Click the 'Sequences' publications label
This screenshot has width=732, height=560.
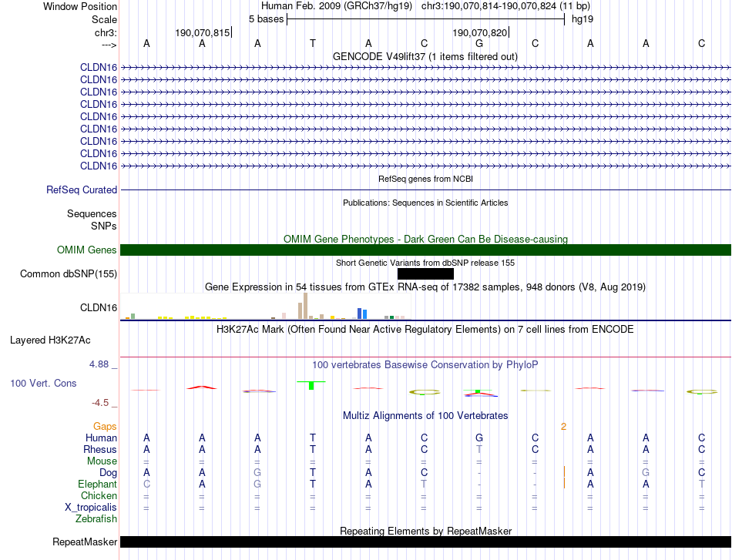coord(92,213)
